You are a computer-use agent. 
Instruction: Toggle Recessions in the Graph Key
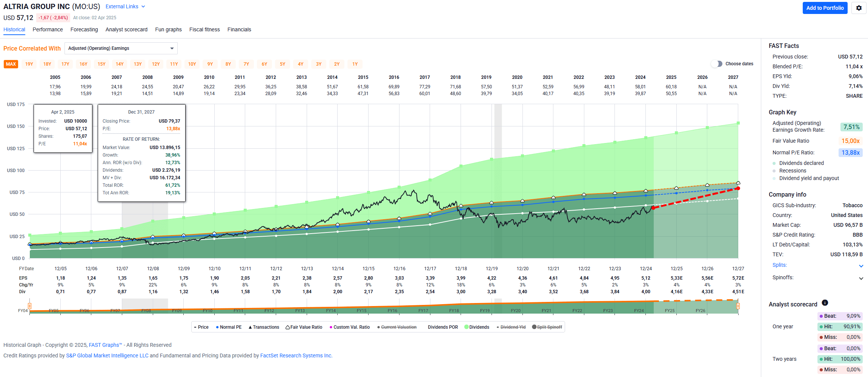point(774,171)
